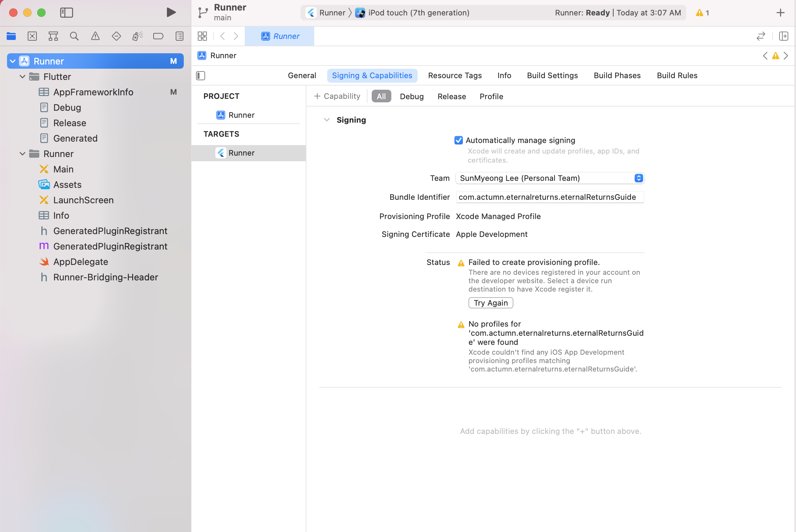796x532 pixels.
Task: Toggle the left navigator sidebar
Action: pyautogui.click(x=66, y=13)
